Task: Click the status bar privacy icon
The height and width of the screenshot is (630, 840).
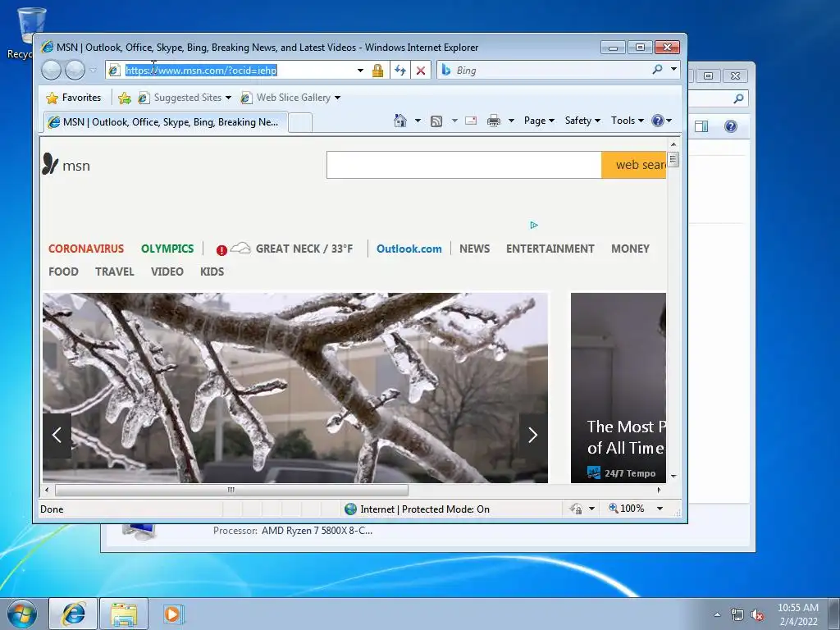Action: (577, 509)
